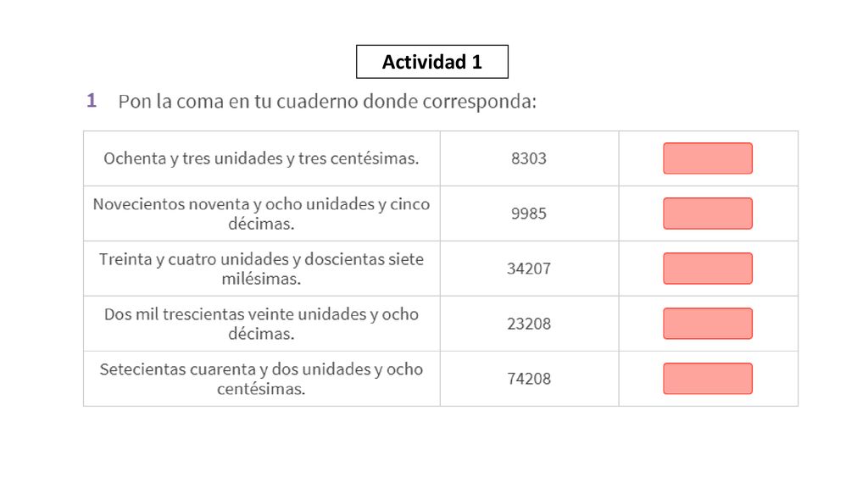Click the 'Novecientos noventa y ocho' description
This screenshot has width=868, height=488.
[261, 213]
